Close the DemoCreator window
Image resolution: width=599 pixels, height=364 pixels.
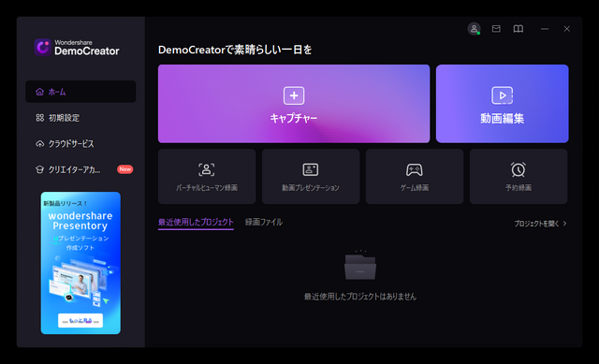567,29
